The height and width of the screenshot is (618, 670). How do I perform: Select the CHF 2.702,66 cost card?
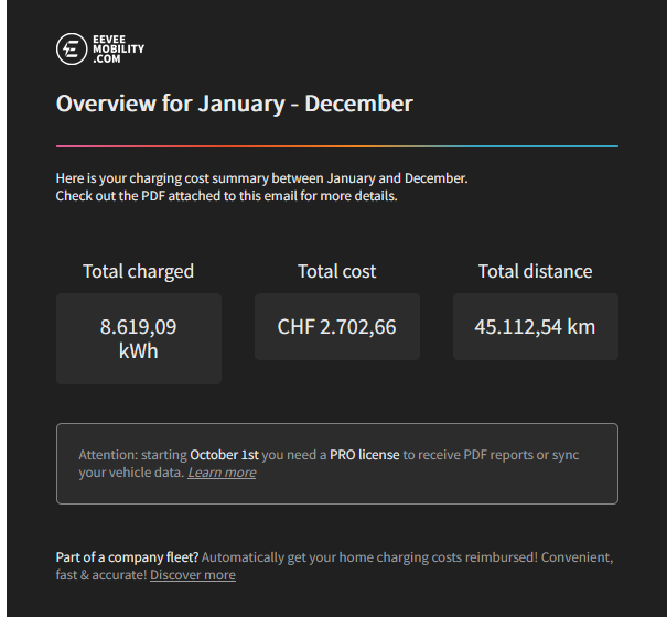[337, 327]
